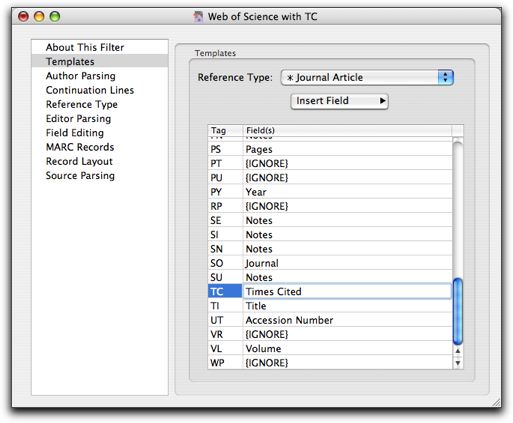Select the TI tag cell
The height and width of the screenshot is (423, 513).
pyautogui.click(x=225, y=306)
